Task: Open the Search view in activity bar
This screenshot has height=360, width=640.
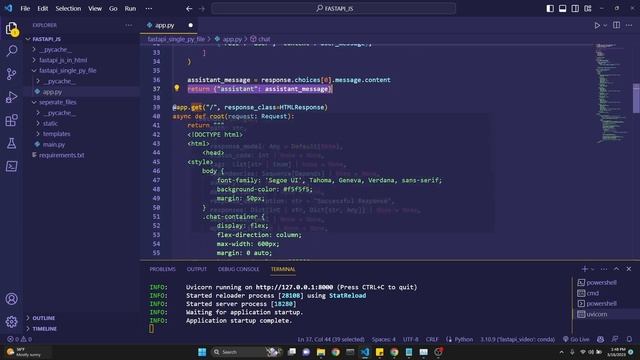Action: coord(11,51)
